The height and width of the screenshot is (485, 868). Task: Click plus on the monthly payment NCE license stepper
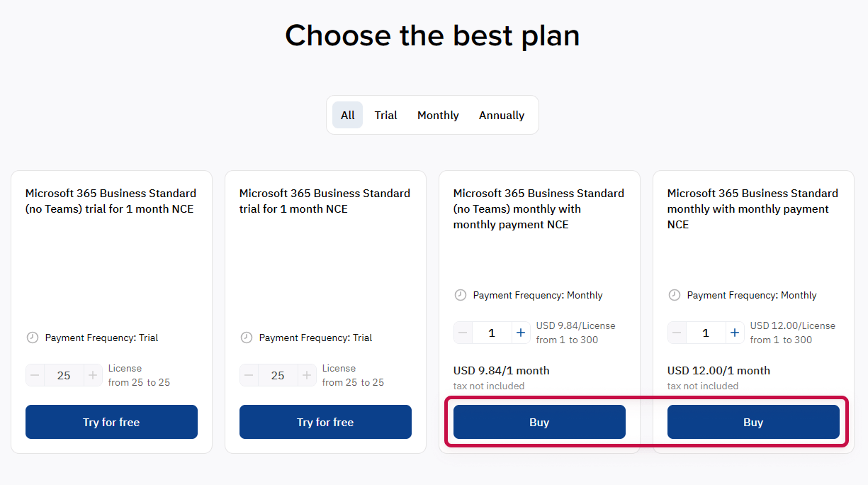[x=735, y=332]
